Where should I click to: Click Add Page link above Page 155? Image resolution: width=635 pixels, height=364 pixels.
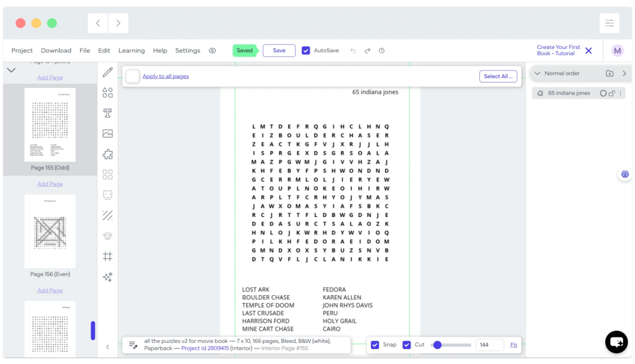pyautogui.click(x=50, y=78)
